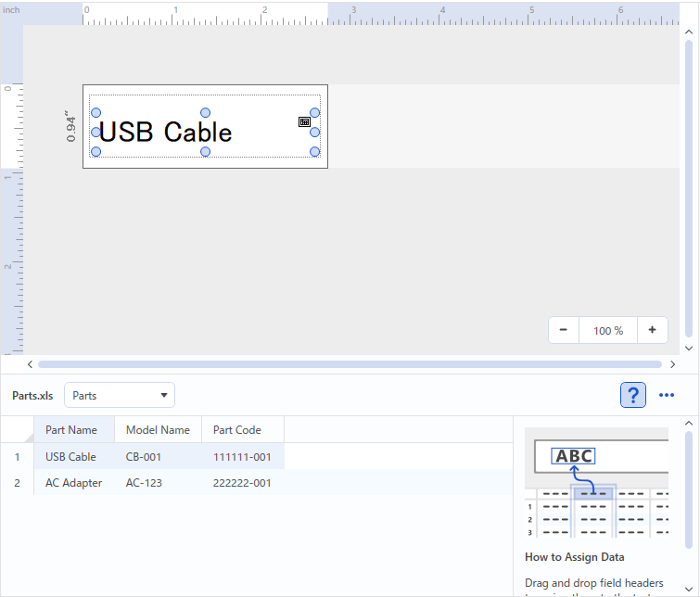The width and height of the screenshot is (700, 597).
Task: Select row 2 header in data table
Action: (17, 483)
